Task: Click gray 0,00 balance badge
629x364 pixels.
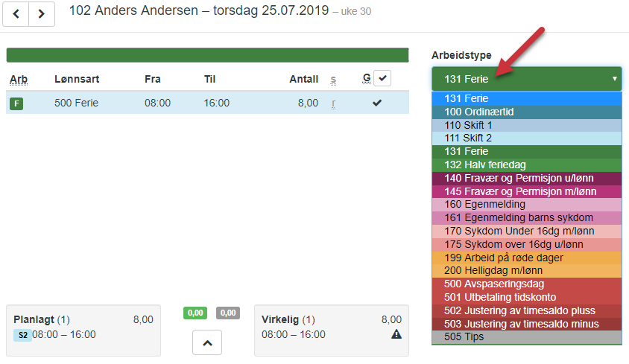Action: click(228, 313)
